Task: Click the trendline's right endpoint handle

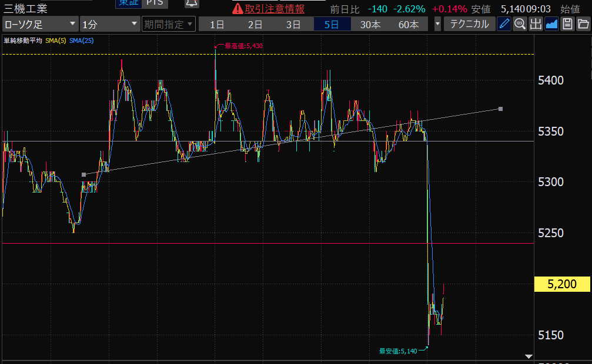Action: [500, 109]
